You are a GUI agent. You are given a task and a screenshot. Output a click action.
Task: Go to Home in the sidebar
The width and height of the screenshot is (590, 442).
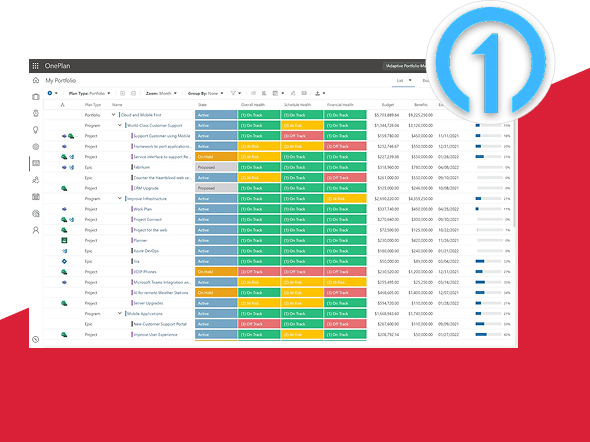pyautogui.click(x=36, y=80)
